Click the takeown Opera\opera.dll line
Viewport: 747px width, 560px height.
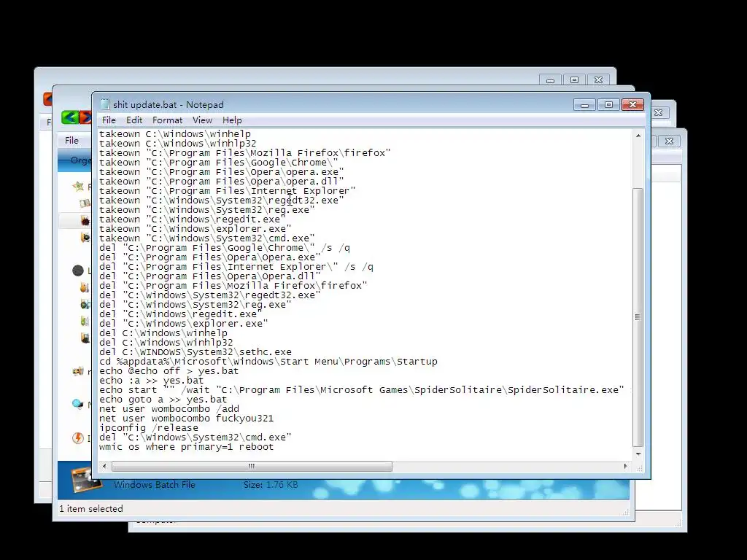coord(222,182)
